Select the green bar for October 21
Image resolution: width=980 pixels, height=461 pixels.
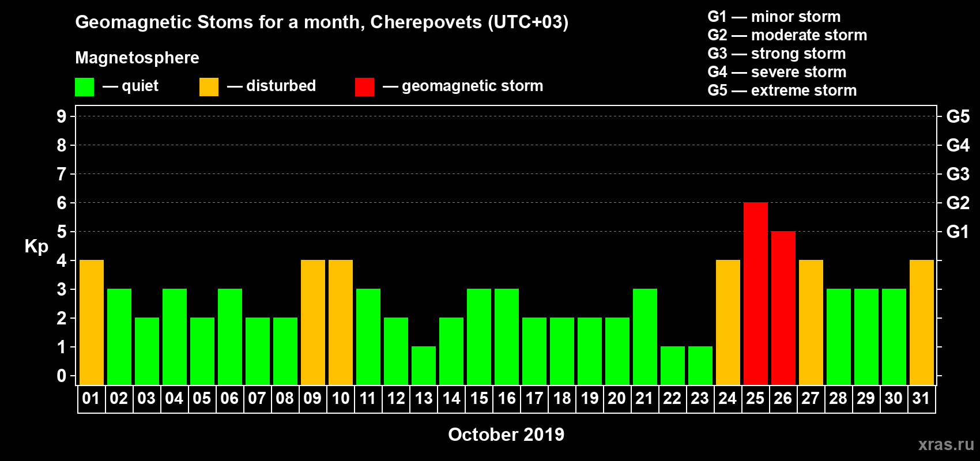coord(644,337)
